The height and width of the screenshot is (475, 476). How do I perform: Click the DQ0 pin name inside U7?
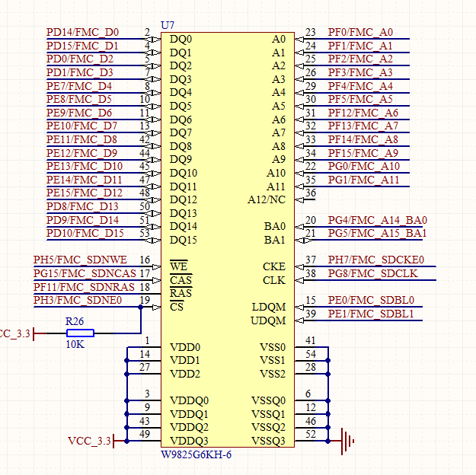[180, 39]
